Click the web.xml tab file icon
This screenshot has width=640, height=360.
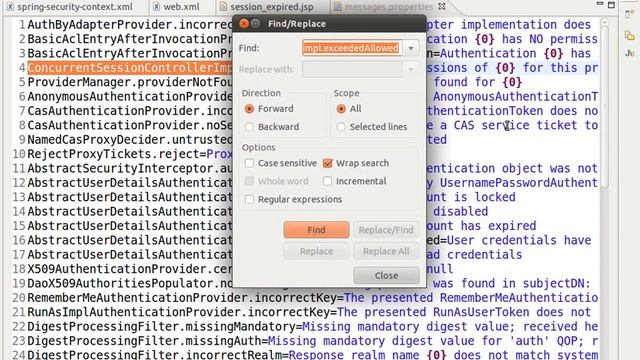tap(156, 7)
